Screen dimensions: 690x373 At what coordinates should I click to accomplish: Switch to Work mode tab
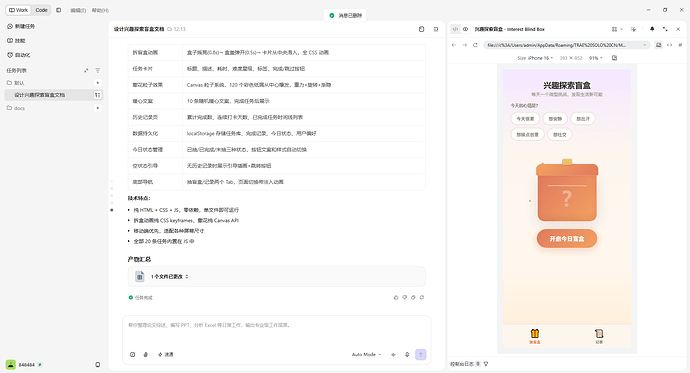[18, 10]
